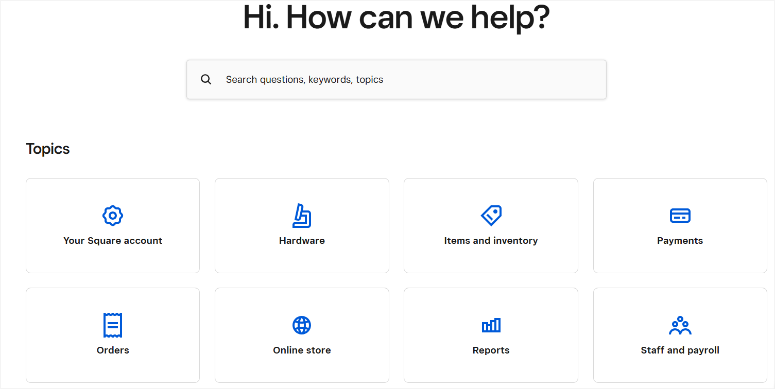This screenshot has width=775, height=389.
Task: Open the Payments help topic
Action: click(680, 225)
